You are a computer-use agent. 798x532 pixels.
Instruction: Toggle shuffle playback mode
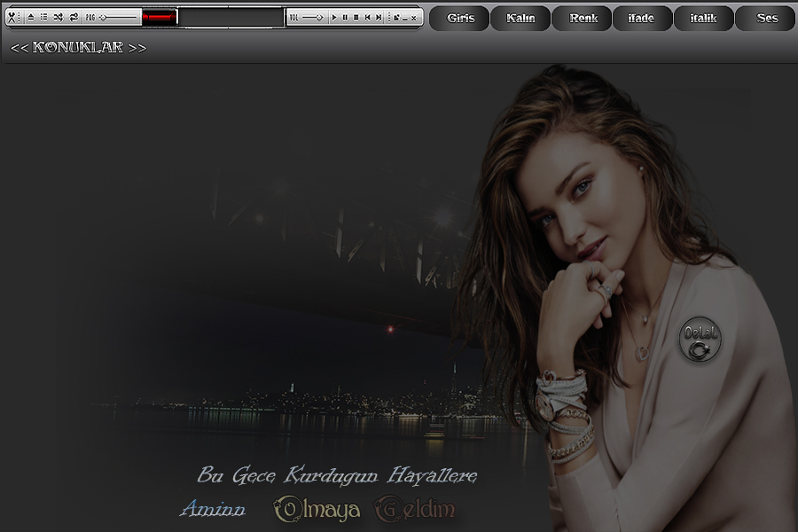tap(59, 17)
